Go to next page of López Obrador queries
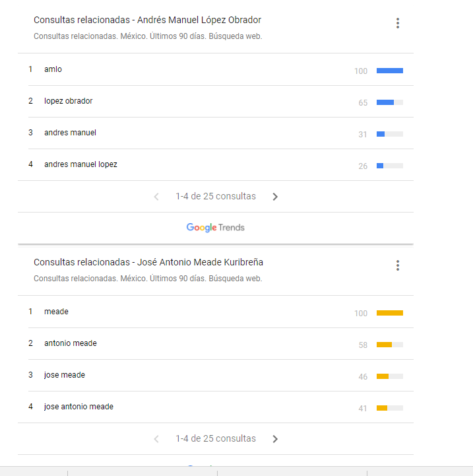This screenshot has width=473, height=476. click(x=275, y=197)
